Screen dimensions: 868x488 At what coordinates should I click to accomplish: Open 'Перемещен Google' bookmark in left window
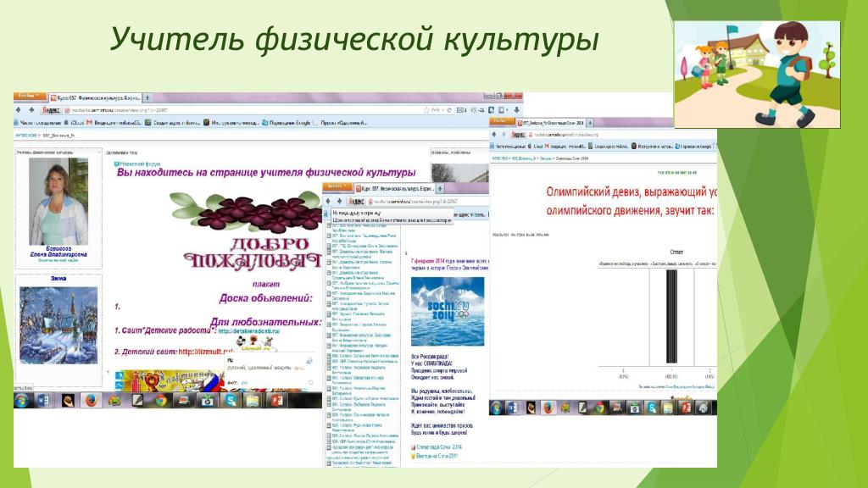[287, 123]
